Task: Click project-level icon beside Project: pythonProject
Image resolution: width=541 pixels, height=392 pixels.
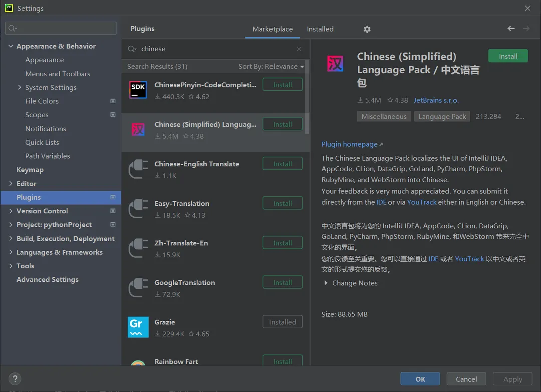Action: point(113,224)
